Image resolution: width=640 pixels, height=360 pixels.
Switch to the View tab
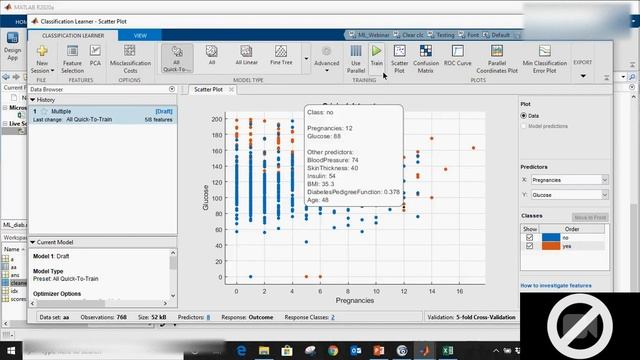coord(140,36)
